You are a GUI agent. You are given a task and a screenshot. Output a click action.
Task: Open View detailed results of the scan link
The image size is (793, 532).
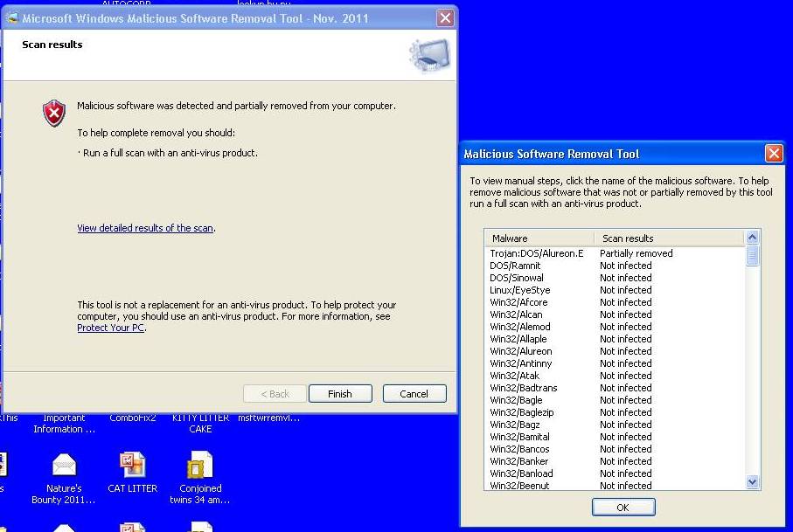tap(145, 228)
